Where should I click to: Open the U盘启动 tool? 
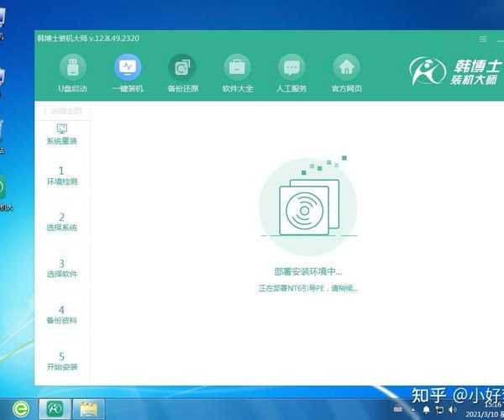[74, 72]
